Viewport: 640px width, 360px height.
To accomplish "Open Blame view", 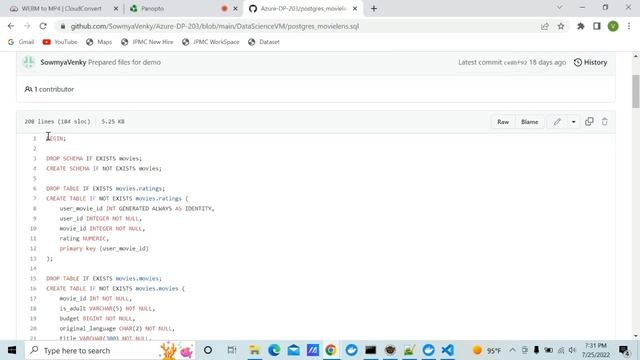I will click(x=529, y=122).
